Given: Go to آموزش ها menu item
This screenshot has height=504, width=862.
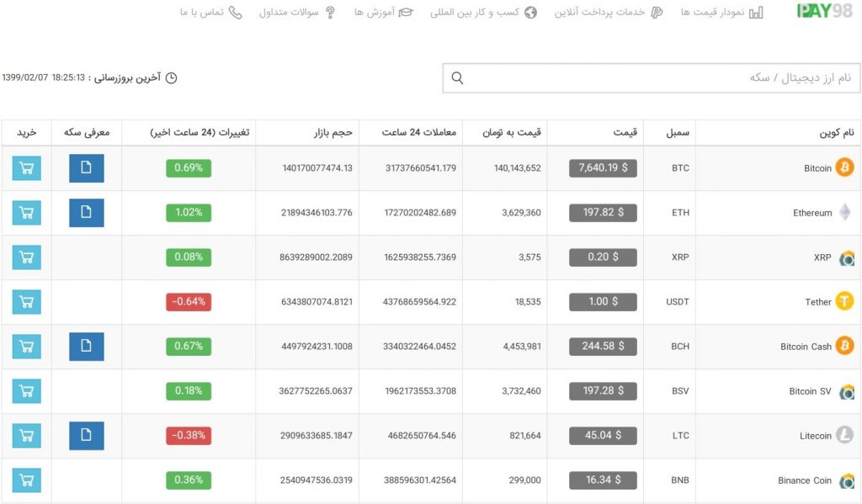Looking at the screenshot, I should 375,12.
